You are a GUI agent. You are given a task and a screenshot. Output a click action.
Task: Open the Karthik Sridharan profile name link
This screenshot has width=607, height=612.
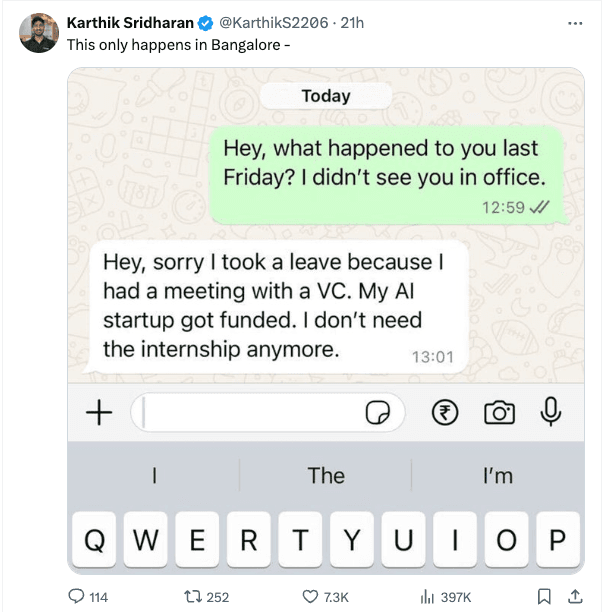(x=129, y=22)
